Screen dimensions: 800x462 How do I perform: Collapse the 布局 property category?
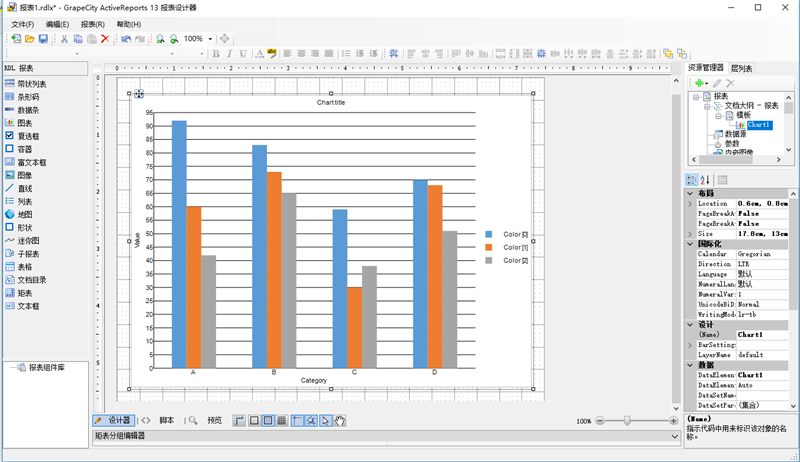691,192
